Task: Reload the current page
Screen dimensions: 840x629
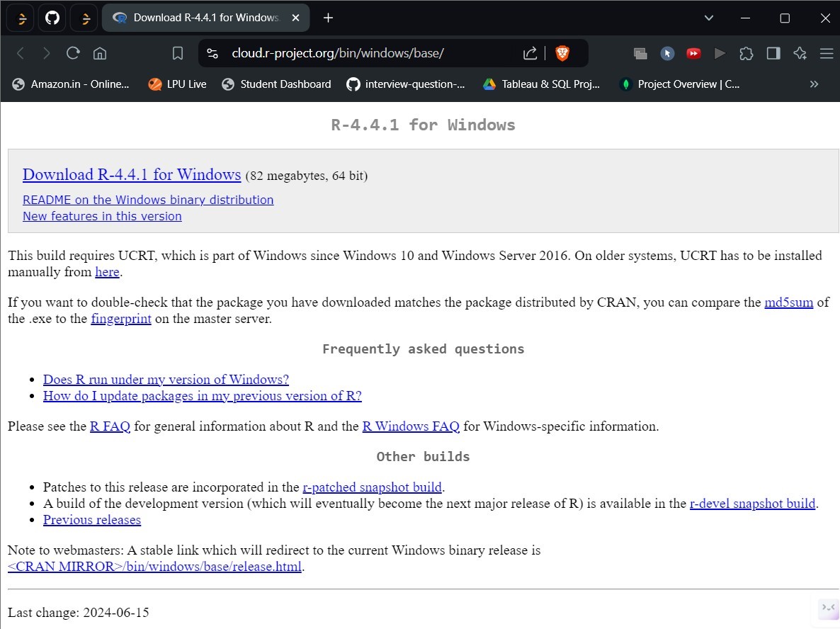Action: coord(73,53)
